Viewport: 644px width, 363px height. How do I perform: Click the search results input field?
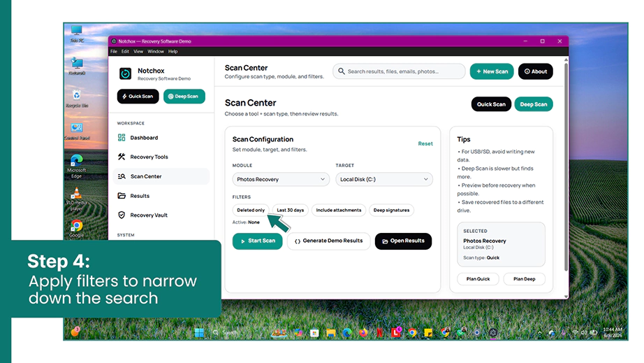399,71
